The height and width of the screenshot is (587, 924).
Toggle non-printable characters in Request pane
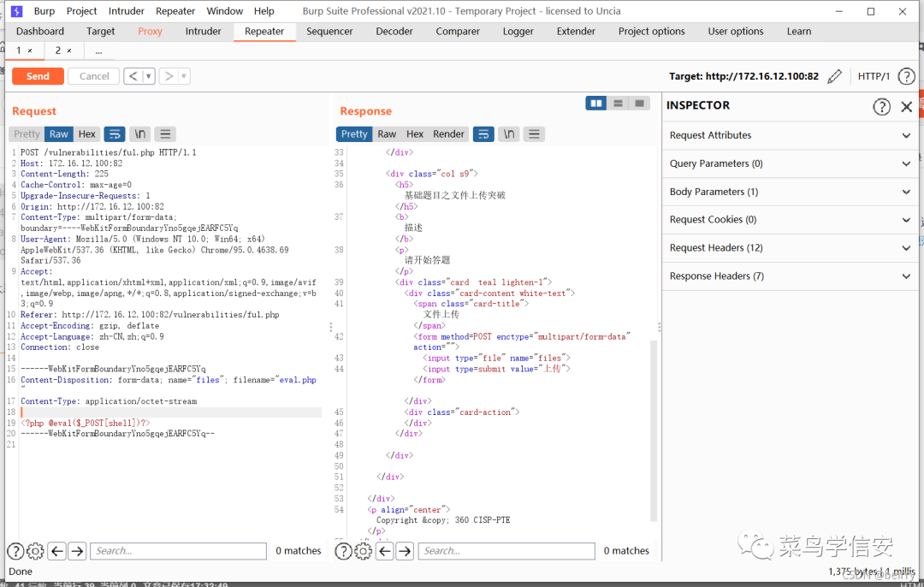140,133
